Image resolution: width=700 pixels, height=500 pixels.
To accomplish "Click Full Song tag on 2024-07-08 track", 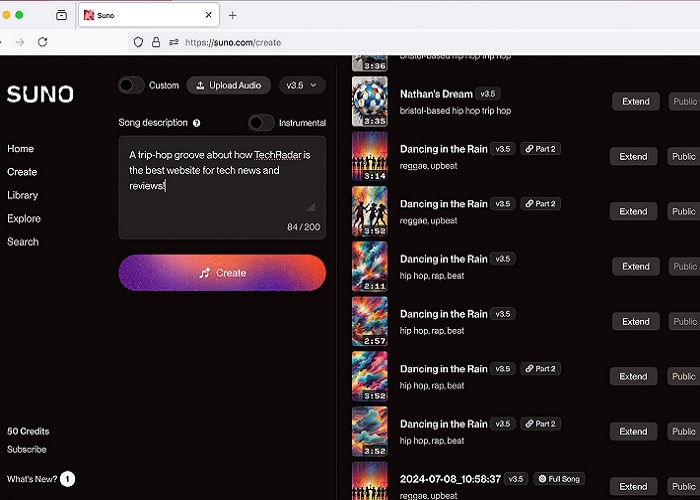I will pyautogui.click(x=559, y=479).
